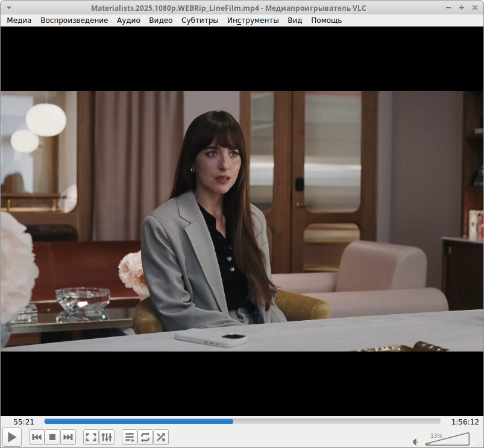Open the Воспроизведение menu

tap(74, 21)
